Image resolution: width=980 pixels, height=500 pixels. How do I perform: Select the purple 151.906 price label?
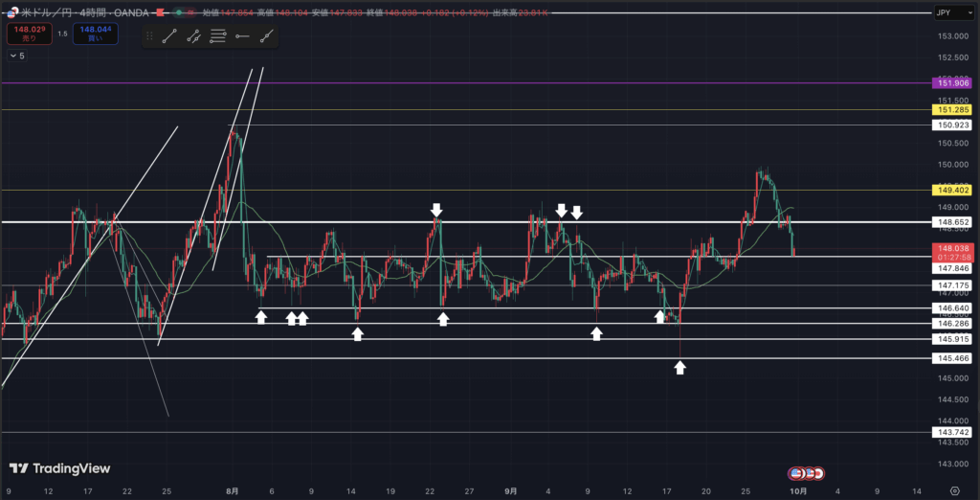(x=954, y=83)
